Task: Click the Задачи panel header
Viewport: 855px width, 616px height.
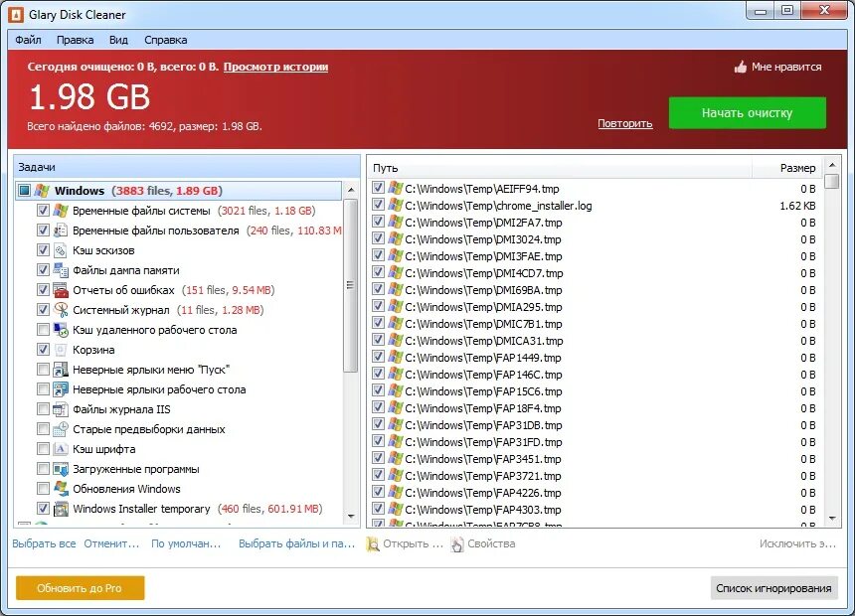Action: [187, 167]
